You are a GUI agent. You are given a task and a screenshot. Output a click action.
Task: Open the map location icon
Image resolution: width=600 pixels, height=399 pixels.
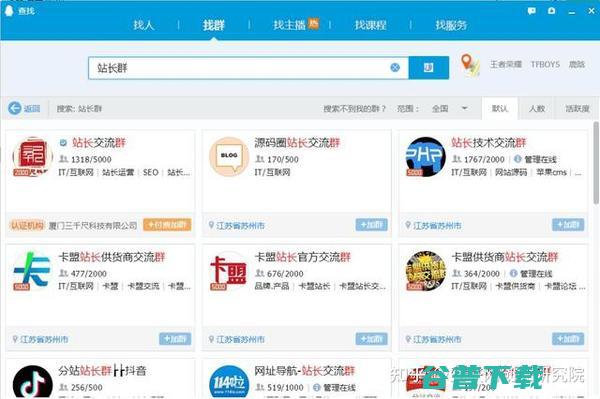coord(470,65)
